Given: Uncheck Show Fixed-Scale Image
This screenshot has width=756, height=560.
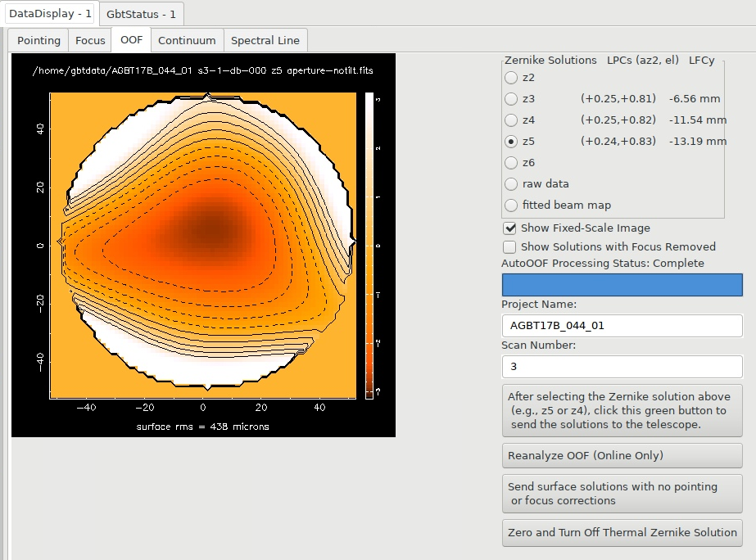Looking at the screenshot, I should (x=509, y=228).
